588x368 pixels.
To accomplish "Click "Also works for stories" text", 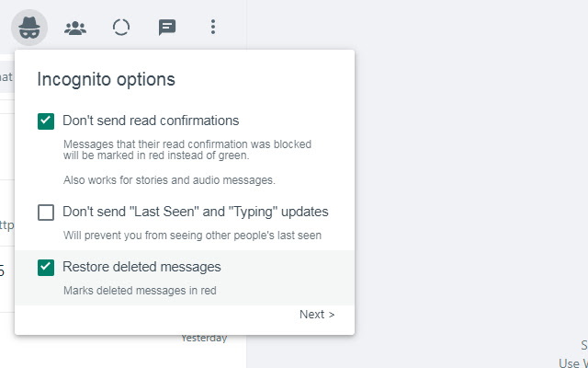I will [169, 179].
